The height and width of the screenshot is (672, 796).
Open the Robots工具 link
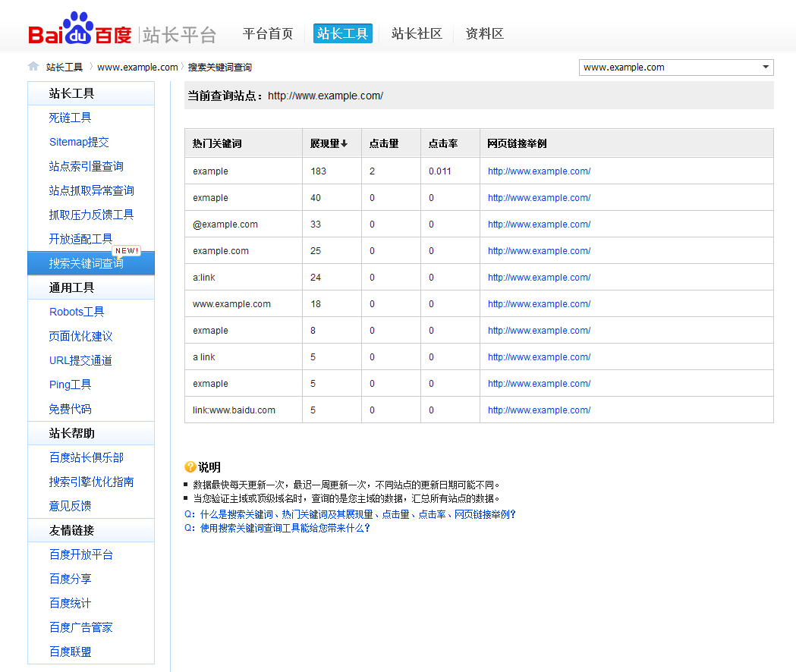(x=77, y=312)
